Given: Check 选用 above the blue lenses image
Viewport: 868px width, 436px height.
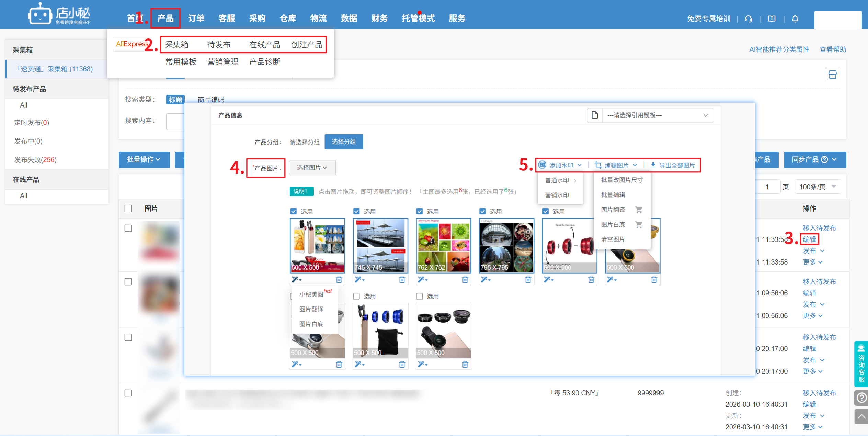Looking at the screenshot, I should point(357,296).
